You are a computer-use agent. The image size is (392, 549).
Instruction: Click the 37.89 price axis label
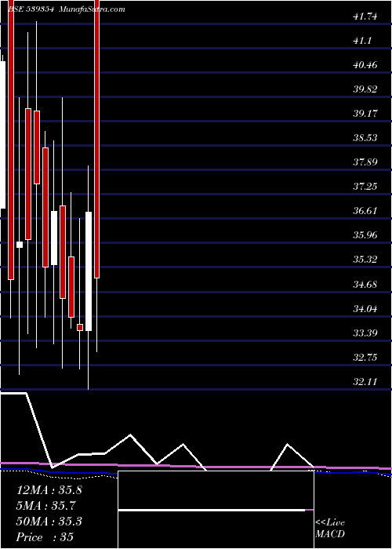point(365,162)
